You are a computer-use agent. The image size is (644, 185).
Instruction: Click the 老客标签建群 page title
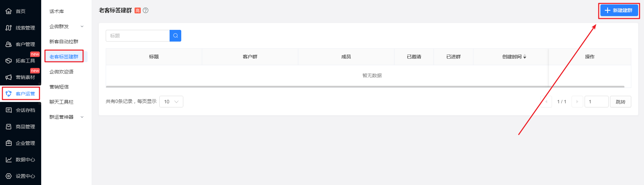115,10
